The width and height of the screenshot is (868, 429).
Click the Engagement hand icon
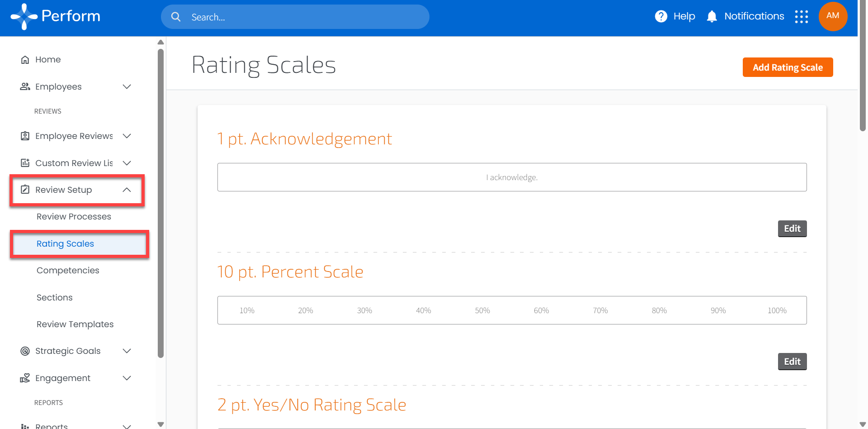pos(25,378)
